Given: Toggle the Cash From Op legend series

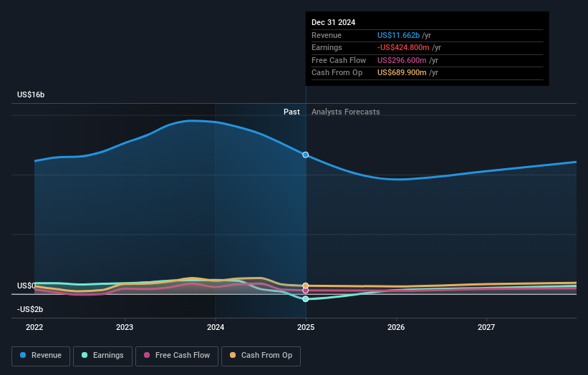Looking at the screenshot, I should click(x=261, y=356).
